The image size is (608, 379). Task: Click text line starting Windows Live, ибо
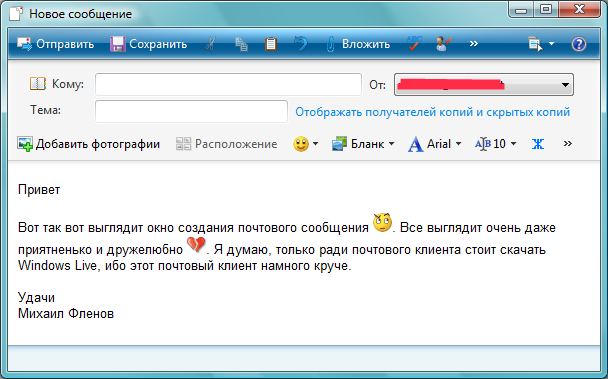[185, 266]
